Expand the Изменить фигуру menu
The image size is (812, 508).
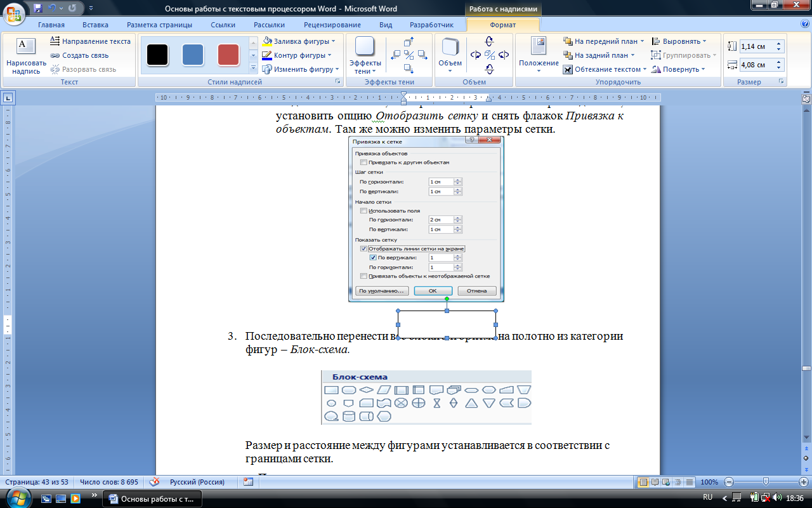[x=300, y=69]
